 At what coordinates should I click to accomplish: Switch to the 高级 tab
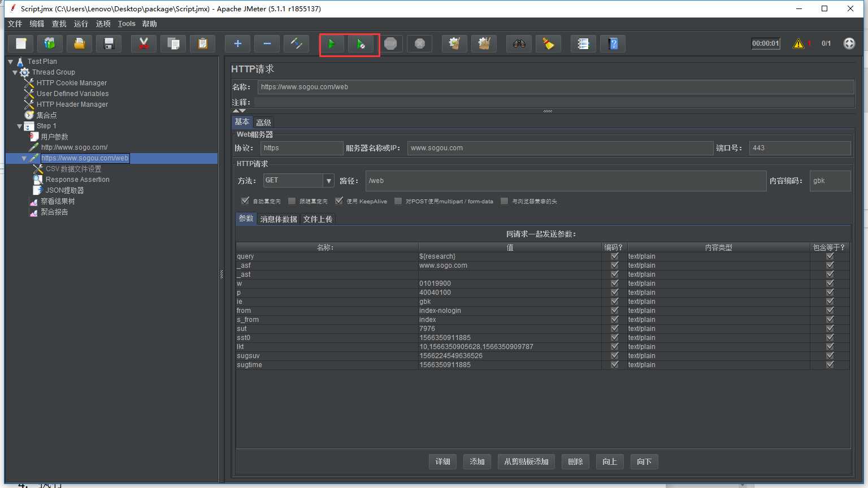click(x=263, y=123)
